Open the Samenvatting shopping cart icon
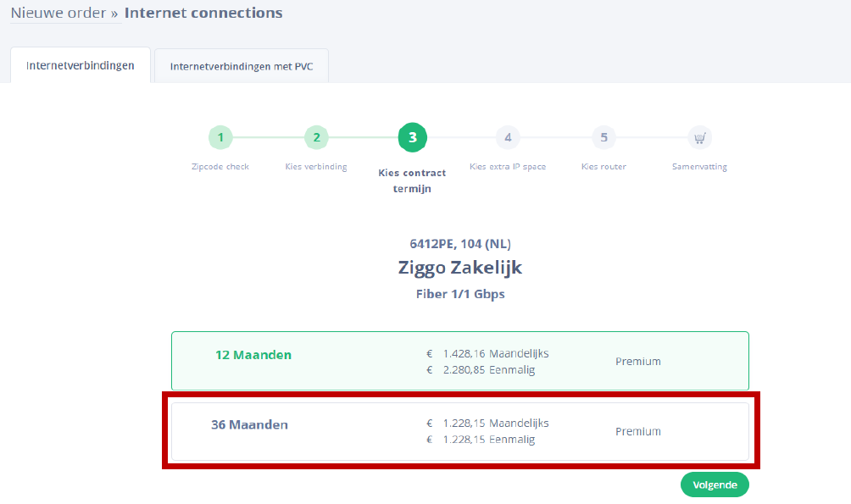 click(699, 138)
